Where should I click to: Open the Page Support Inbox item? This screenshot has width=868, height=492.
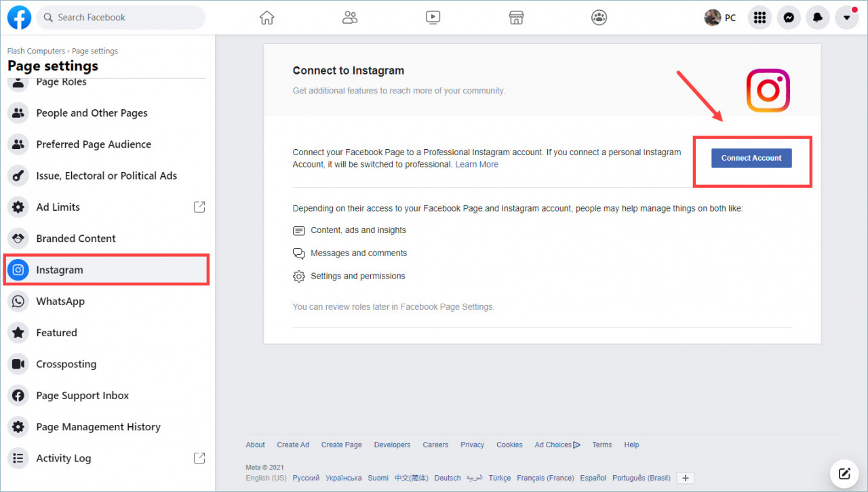[x=106, y=395]
